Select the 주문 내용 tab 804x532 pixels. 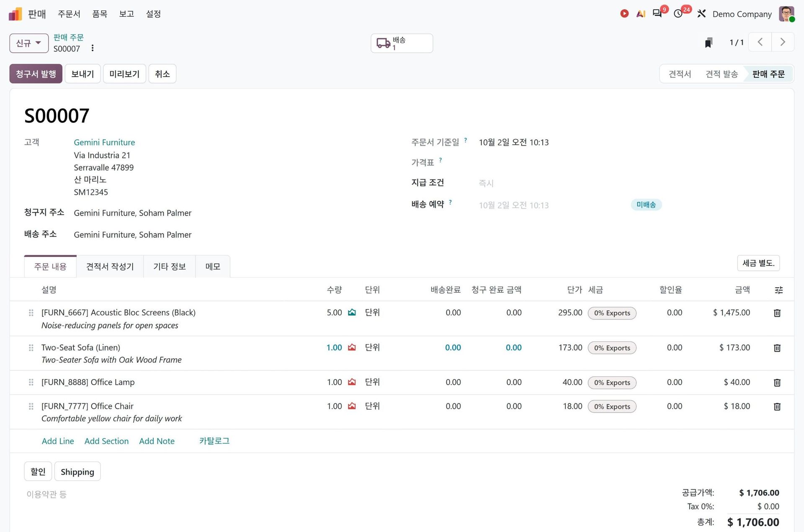pyautogui.click(x=50, y=267)
